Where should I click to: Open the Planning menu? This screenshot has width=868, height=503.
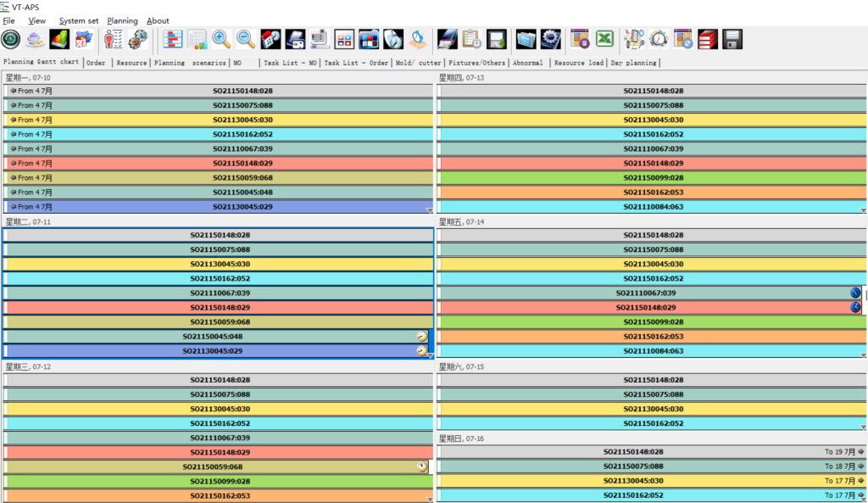(x=122, y=20)
